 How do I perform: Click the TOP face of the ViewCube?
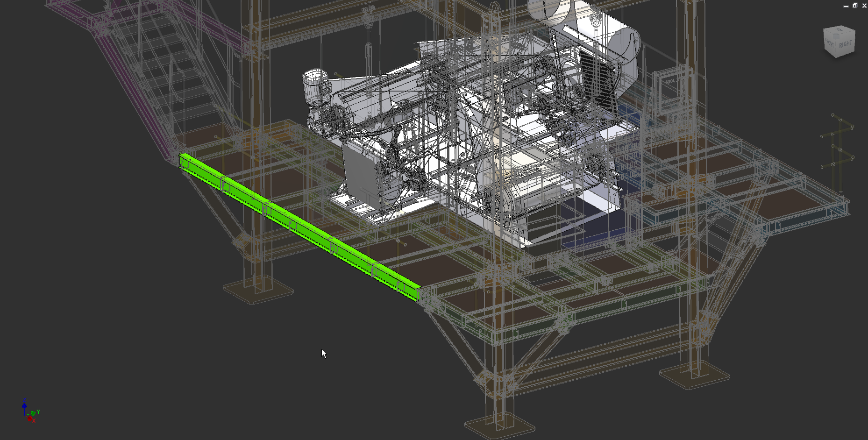click(839, 30)
